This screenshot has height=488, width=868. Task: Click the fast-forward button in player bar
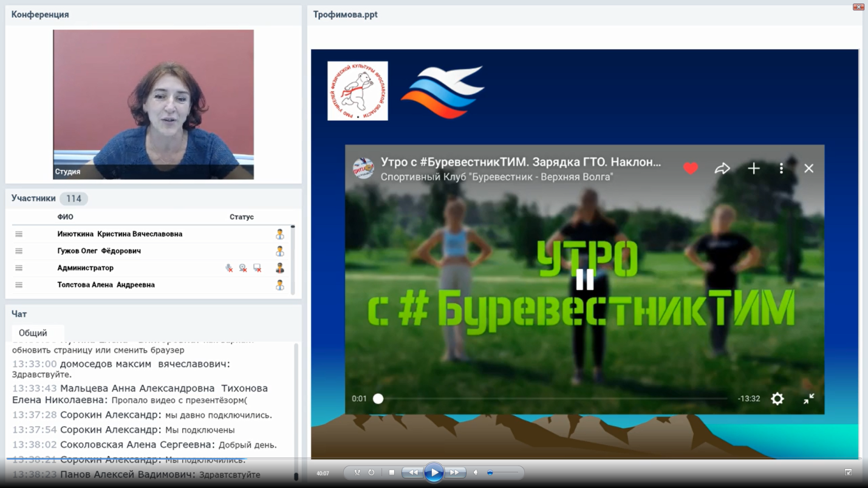coord(454,472)
